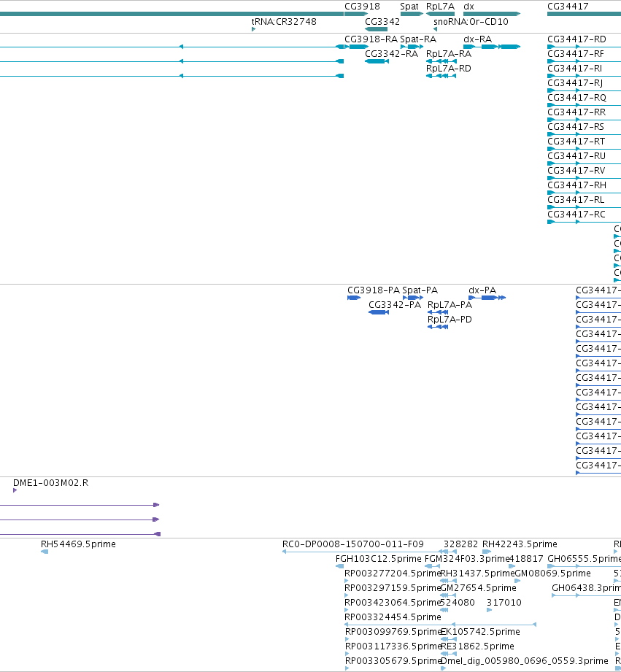
Task: Click the RH31437.5prime EST
Action: 449,581
